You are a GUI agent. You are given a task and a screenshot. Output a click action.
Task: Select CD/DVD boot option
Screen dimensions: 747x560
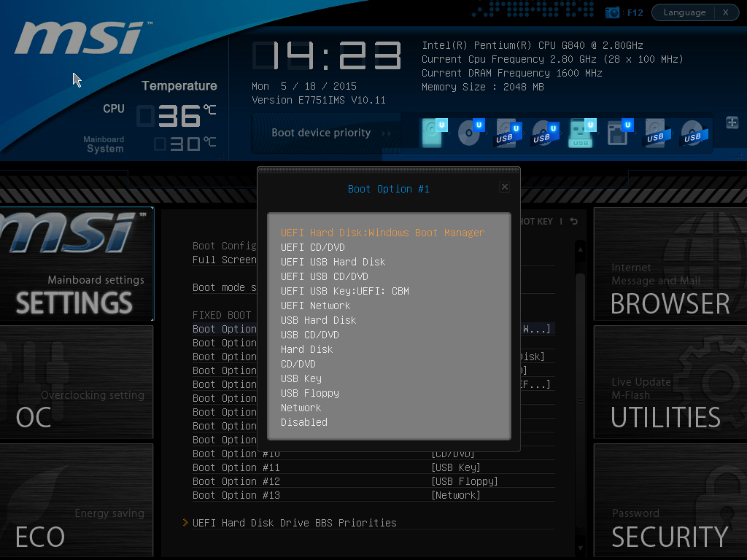click(x=298, y=365)
